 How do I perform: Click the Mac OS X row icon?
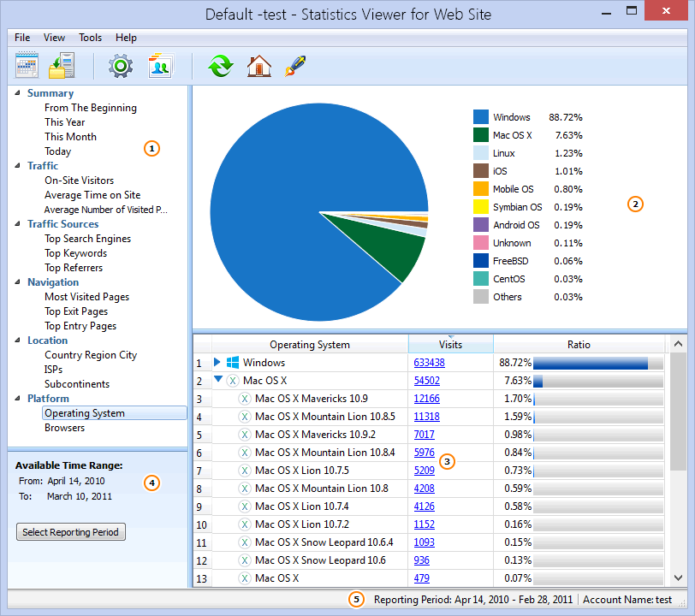(233, 381)
